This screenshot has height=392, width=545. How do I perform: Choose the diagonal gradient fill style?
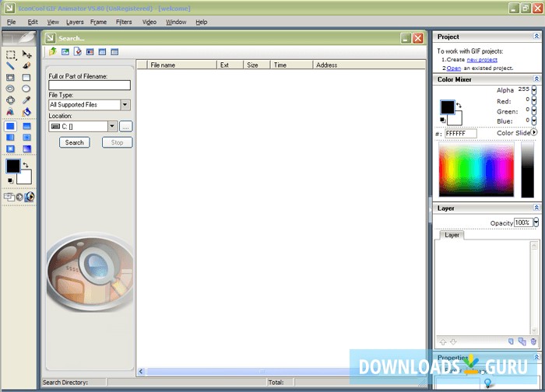click(26, 149)
